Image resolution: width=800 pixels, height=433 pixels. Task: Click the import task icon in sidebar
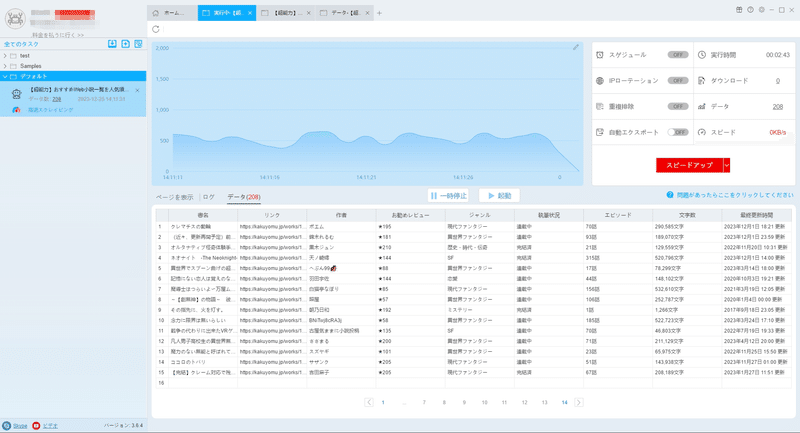(112, 44)
